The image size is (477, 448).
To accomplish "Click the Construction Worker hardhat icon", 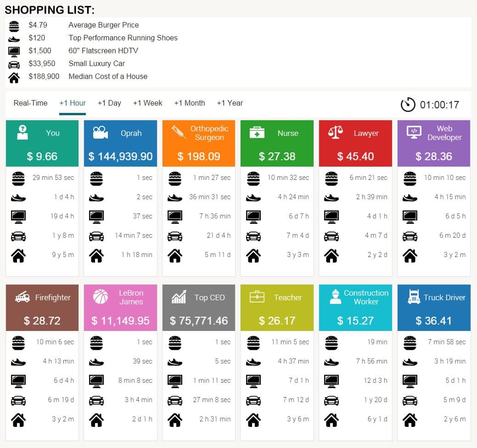I will click(x=335, y=297).
